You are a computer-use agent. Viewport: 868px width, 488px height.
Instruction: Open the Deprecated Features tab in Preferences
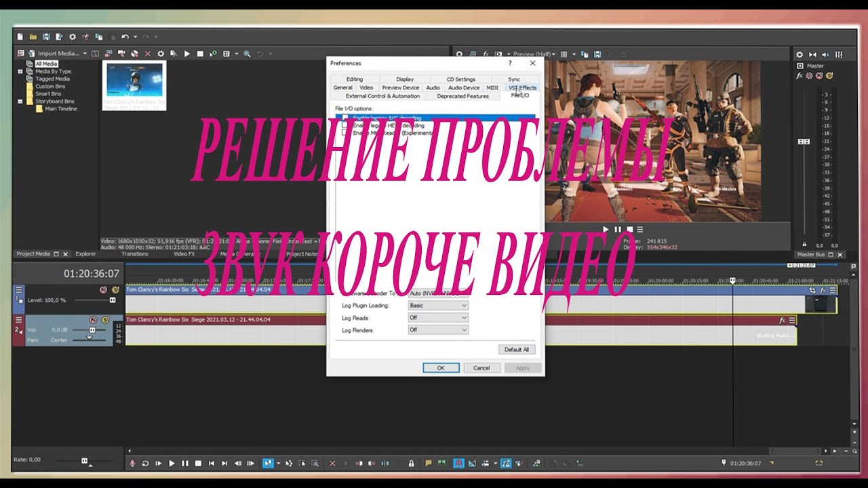pos(462,96)
